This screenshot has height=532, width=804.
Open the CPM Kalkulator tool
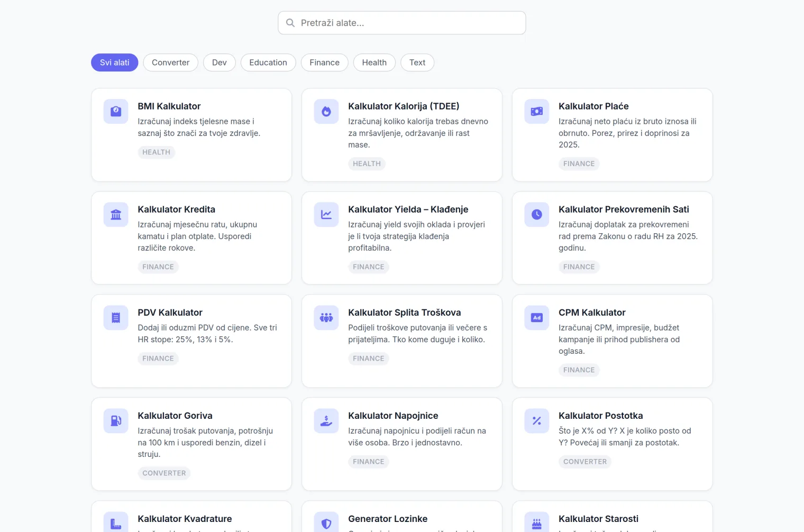(613, 341)
